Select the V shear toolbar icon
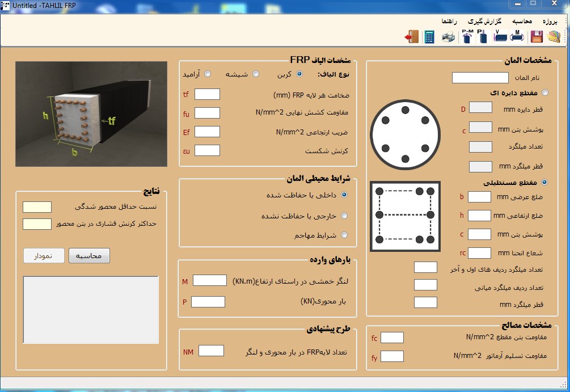This screenshot has height=392, width=570. (500, 37)
